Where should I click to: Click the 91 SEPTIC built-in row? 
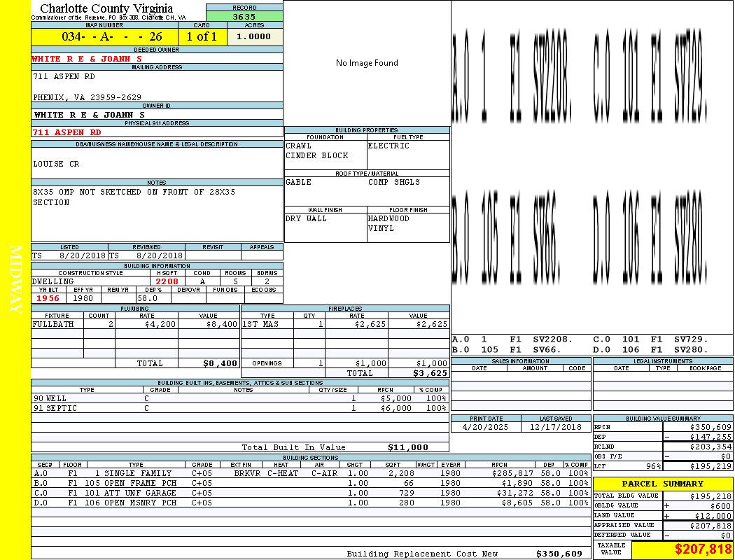coord(240,408)
